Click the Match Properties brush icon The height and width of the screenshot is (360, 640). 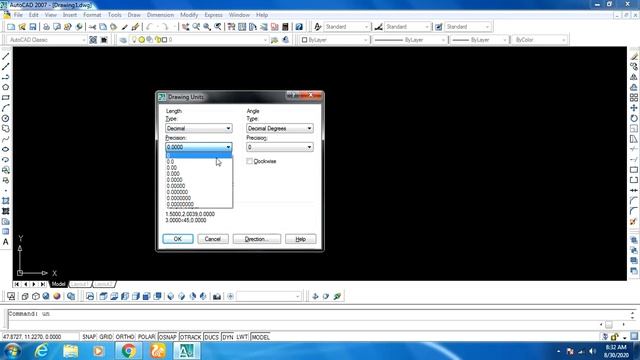tap(135, 27)
